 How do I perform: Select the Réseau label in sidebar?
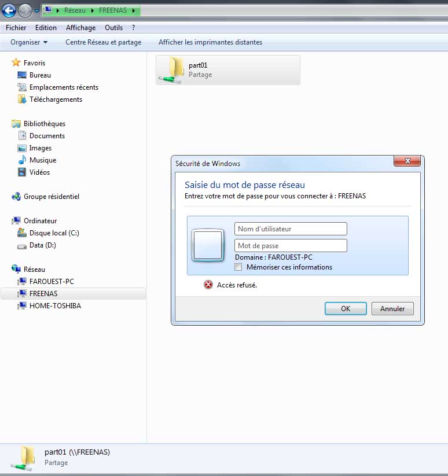(34, 270)
